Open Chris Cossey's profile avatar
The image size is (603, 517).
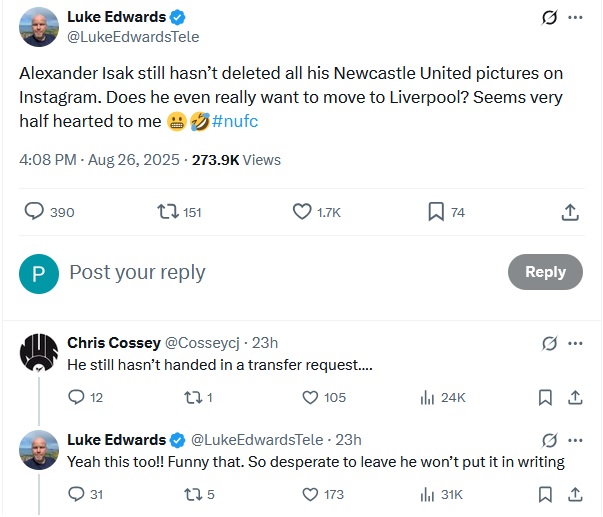[39, 353]
